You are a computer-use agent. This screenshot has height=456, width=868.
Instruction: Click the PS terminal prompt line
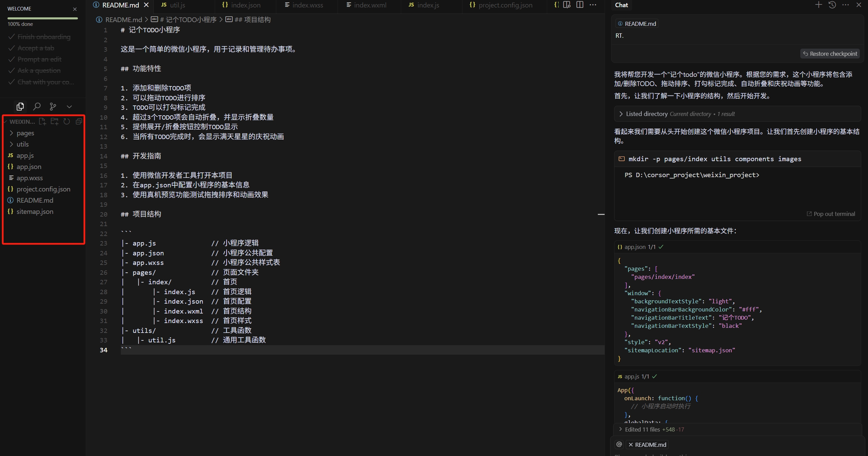coord(692,175)
